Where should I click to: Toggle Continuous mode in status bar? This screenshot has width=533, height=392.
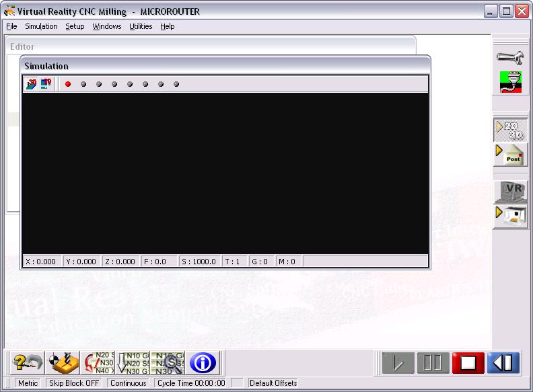[129, 383]
